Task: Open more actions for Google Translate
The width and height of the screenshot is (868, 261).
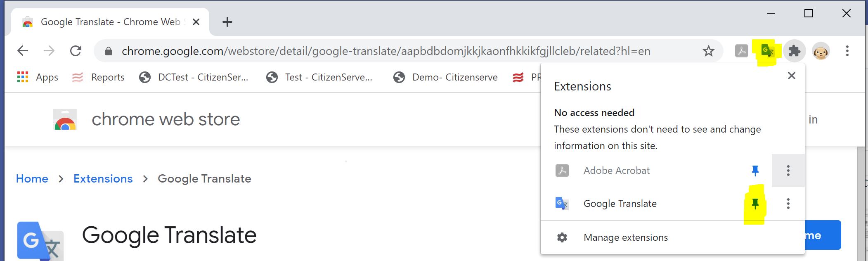Action: 788,204
